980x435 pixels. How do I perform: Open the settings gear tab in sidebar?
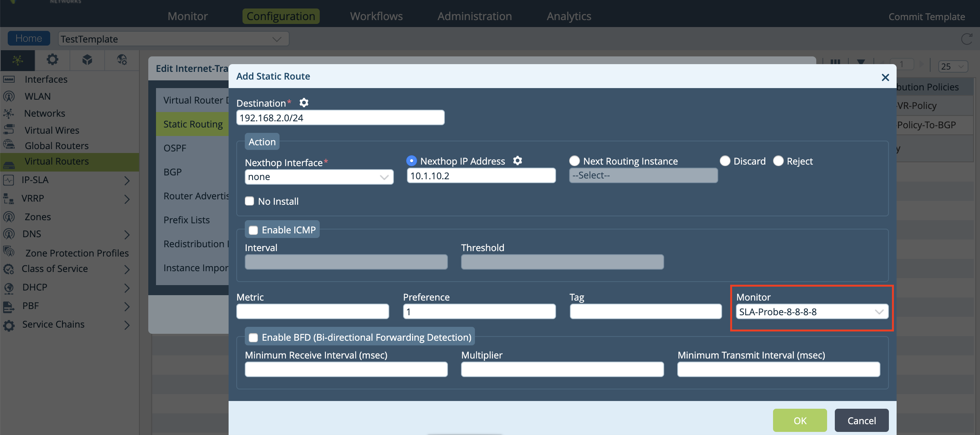53,60
